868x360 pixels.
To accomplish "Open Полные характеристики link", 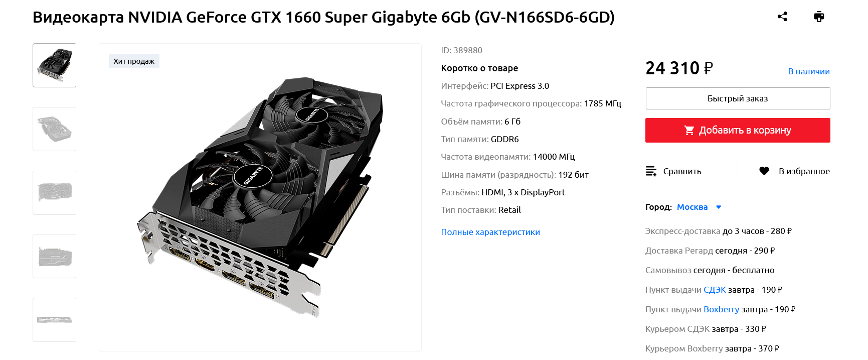I will point(490,232).
